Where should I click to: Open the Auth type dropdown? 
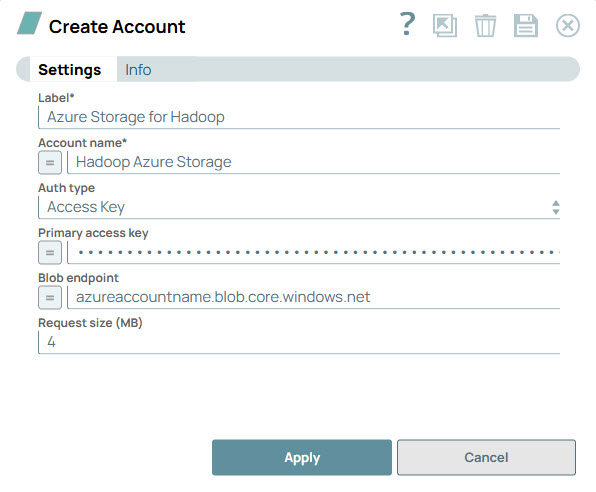point(299,207)
